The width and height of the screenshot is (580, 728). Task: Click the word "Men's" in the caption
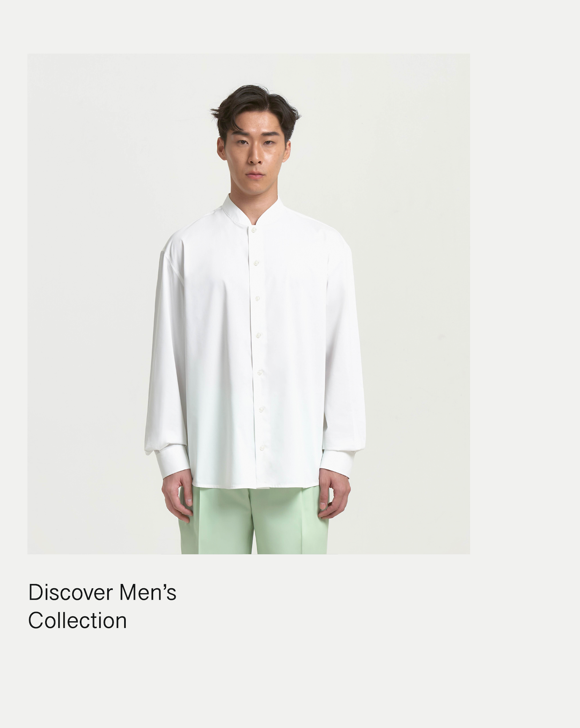click(x=148, y=592)
